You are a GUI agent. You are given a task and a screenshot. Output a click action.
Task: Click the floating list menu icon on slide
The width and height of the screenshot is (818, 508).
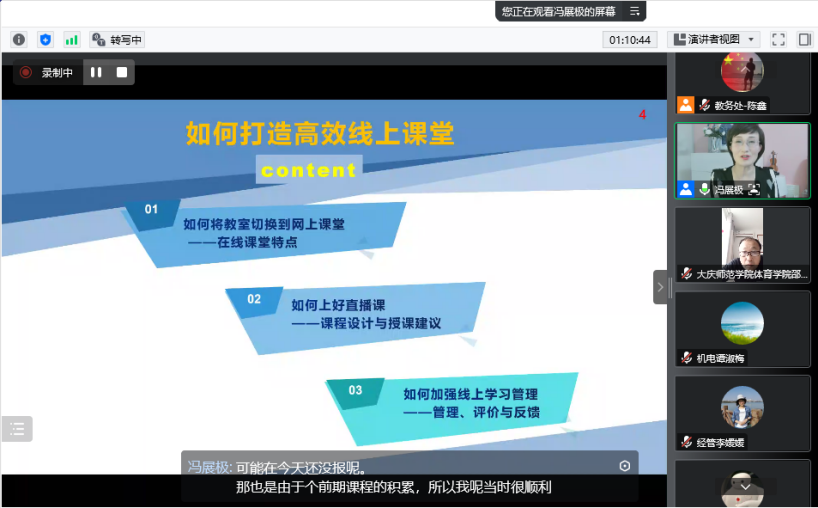pyautogui.click(x=17, y=429)
